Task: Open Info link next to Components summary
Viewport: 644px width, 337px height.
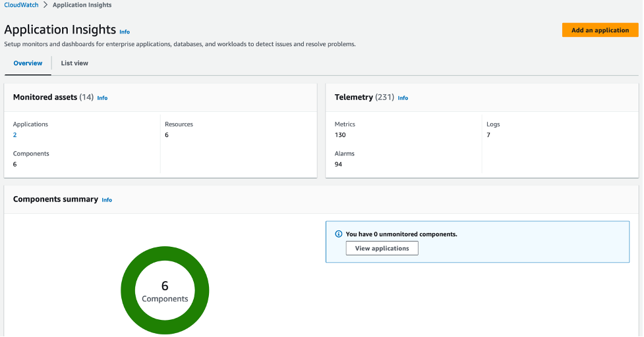Action: [107, 200]
